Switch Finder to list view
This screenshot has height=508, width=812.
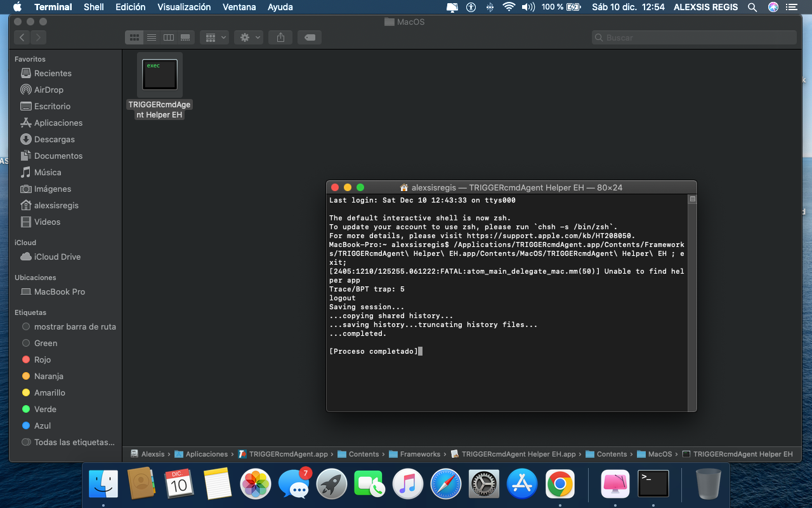151,37
